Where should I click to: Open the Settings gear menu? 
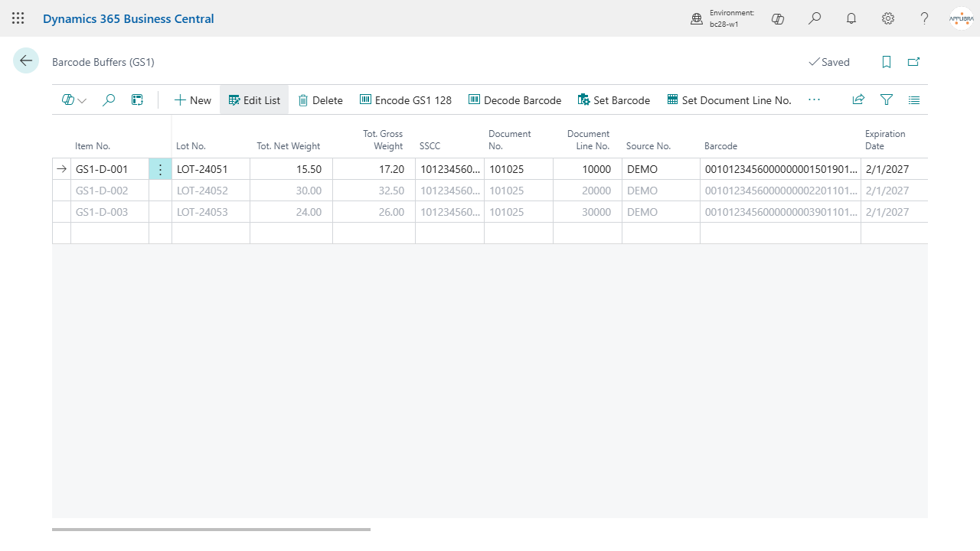[888, 18]
